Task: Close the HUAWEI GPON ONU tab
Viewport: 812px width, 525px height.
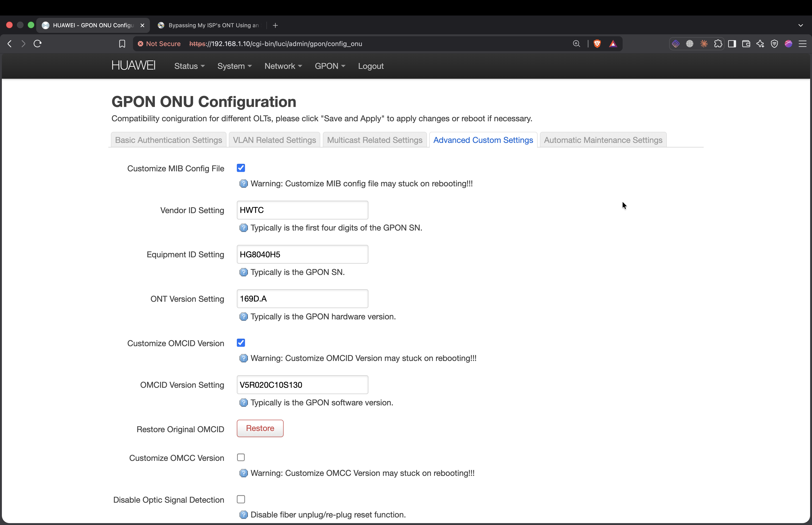Action: click(x=142, y=25)
